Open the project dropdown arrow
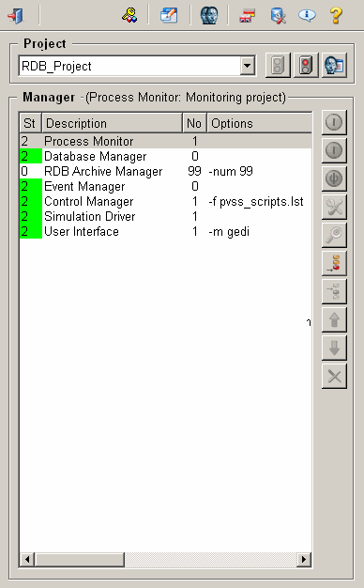Image resolution: width=364 pixels, height=588 pixels. point(247,66)
